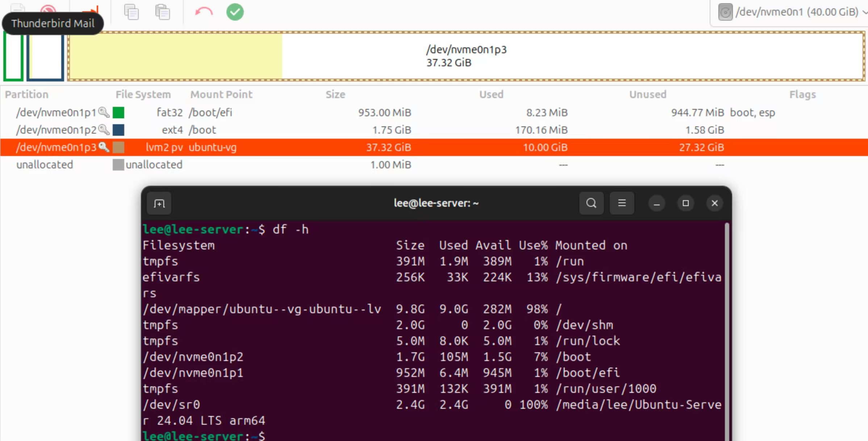Click the fat32 file system cell

tap(170, 113)
